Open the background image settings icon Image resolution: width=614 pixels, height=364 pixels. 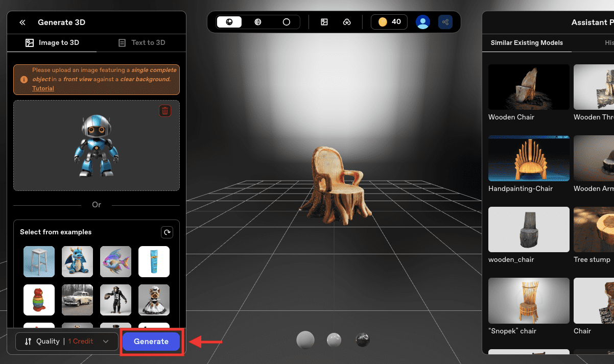point(324,22)
